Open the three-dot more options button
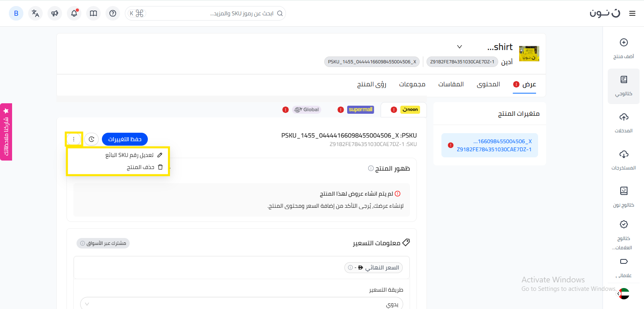The image size is (644, 309). 74,139
